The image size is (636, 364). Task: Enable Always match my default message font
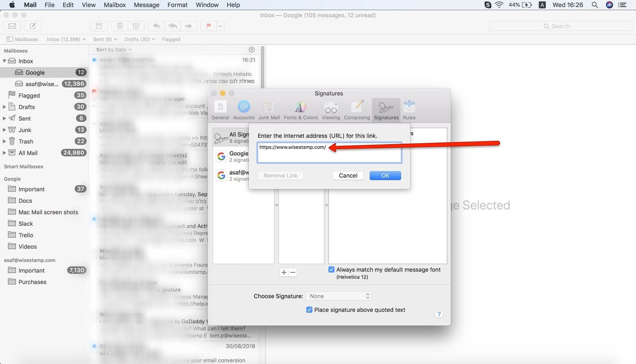[x=332, y=269]
